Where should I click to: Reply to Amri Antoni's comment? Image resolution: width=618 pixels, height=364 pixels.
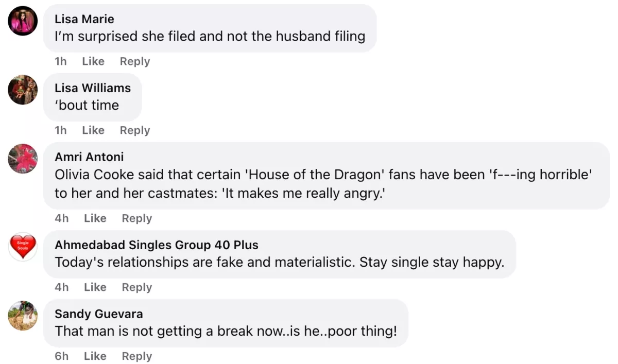(137, 218)
